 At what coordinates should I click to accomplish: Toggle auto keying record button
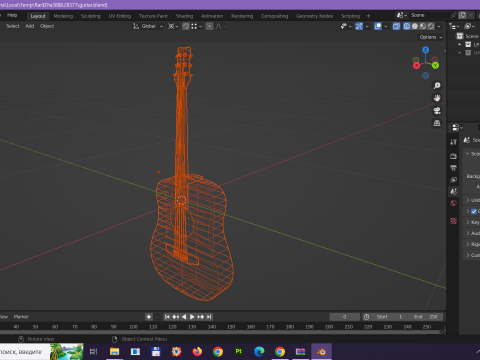coord(149,317)
